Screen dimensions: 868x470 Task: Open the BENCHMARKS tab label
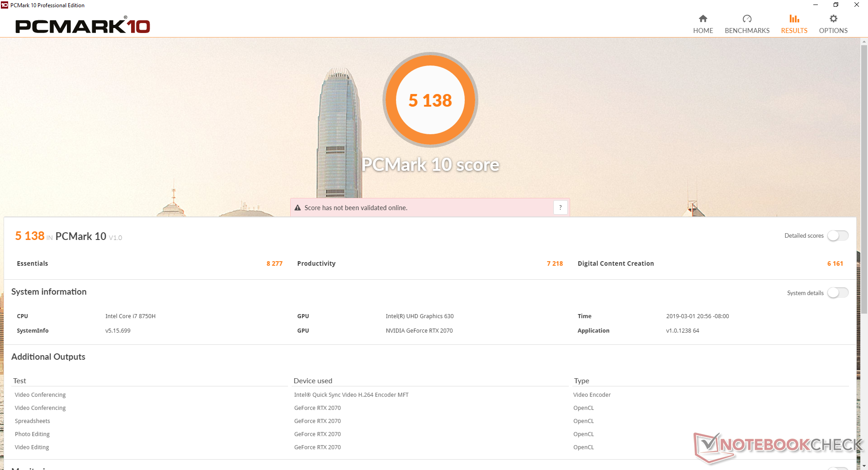point(747,31)
